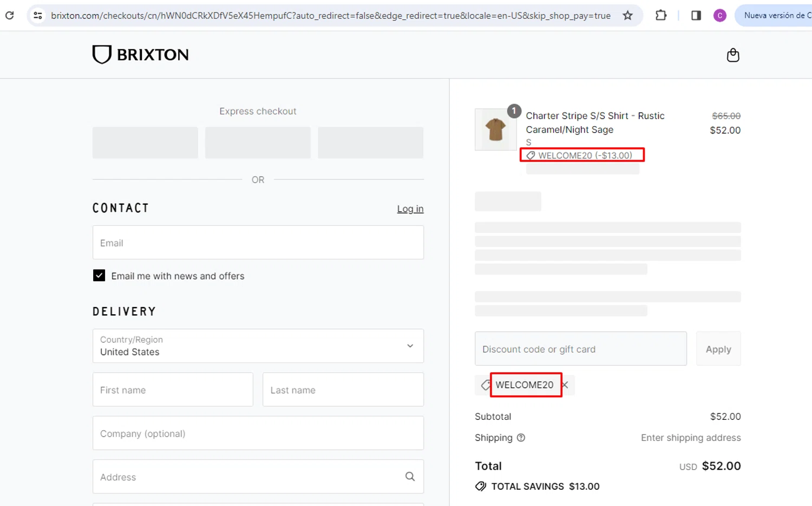The width and height of the screenshot is (812, 506).
Task: Click the Charter Stripe shirt thumbnail
Action: (495, 129)
